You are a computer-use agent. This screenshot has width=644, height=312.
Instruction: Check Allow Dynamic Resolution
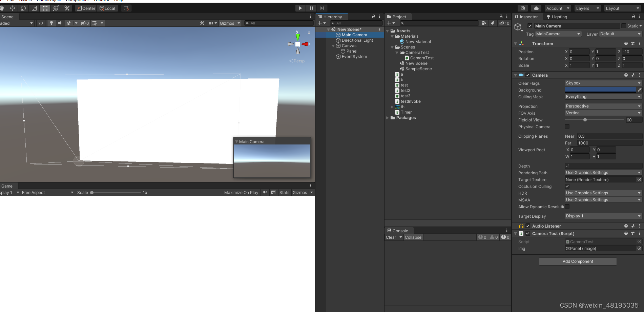(x=567, y=207)
